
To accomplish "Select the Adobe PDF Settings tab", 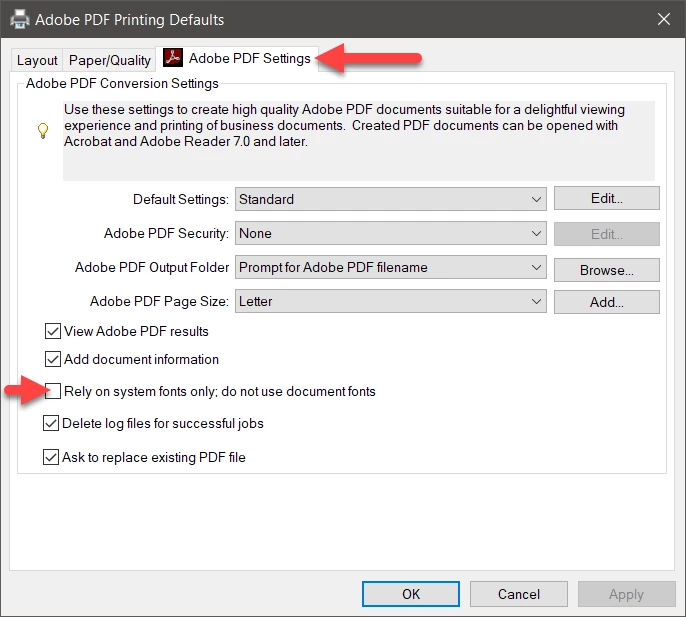I will [x=237, y=58].
